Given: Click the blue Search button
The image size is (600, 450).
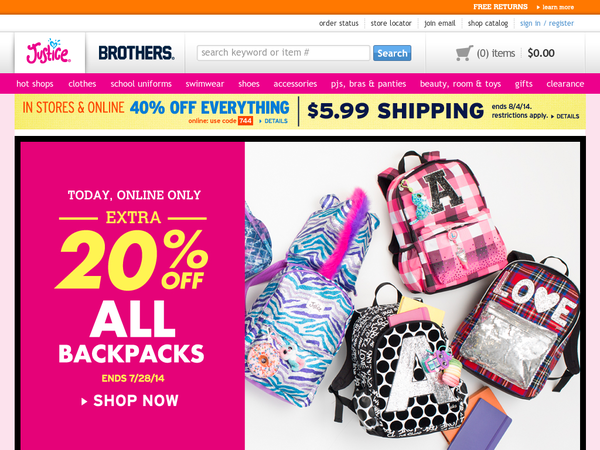Looking at the screenshot, I should [392, 53].
